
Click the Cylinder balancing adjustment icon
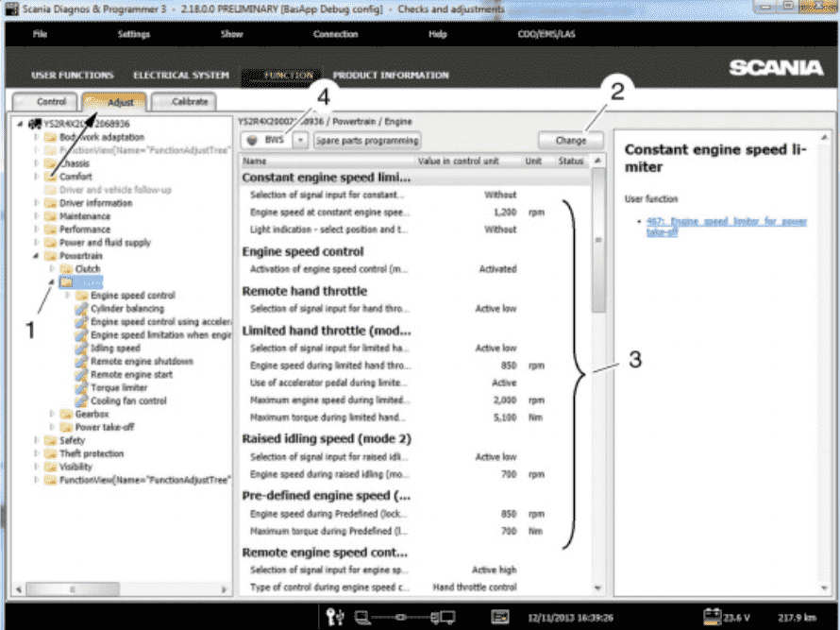click(81, 309)
